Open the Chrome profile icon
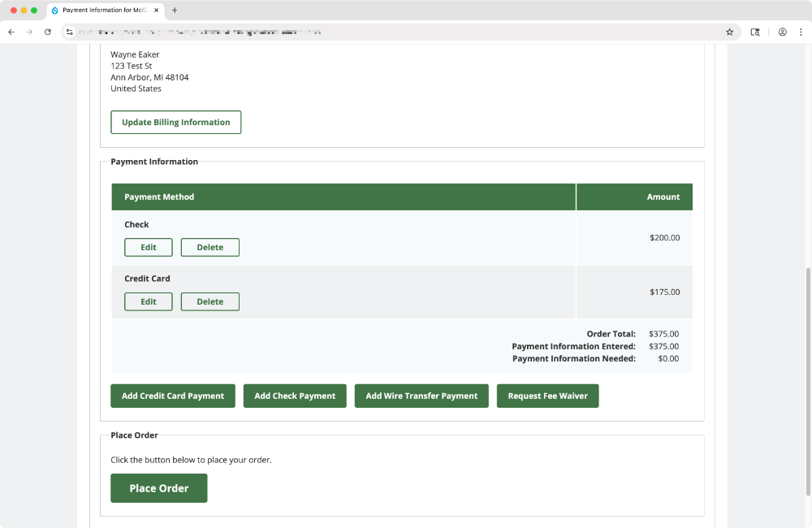 (x=782, y=32)
